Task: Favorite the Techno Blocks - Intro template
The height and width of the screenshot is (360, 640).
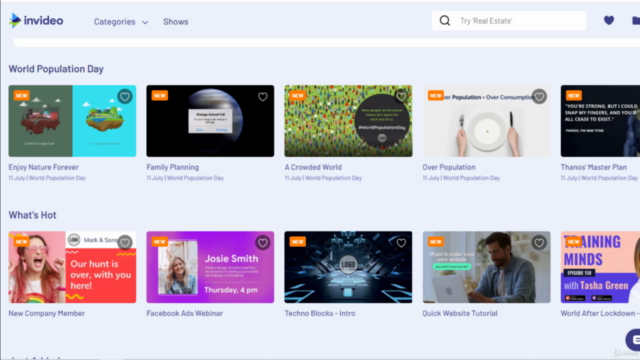Action: (x=401, y=243)
